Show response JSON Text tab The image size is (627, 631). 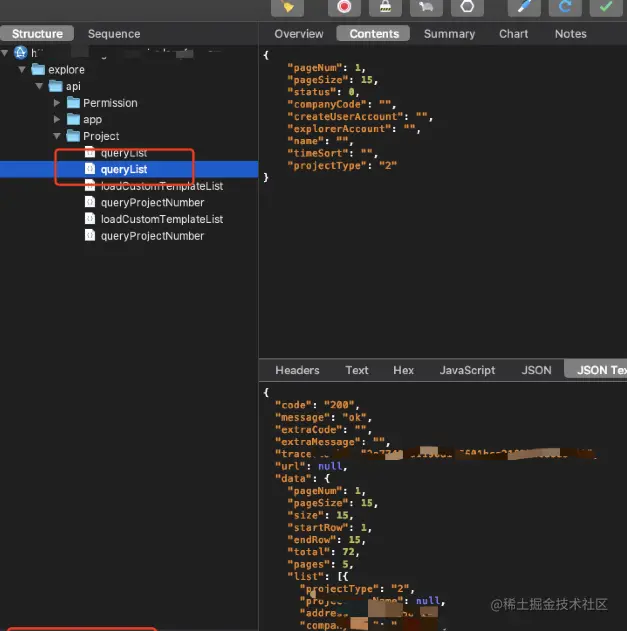click(x=596, y=369)
